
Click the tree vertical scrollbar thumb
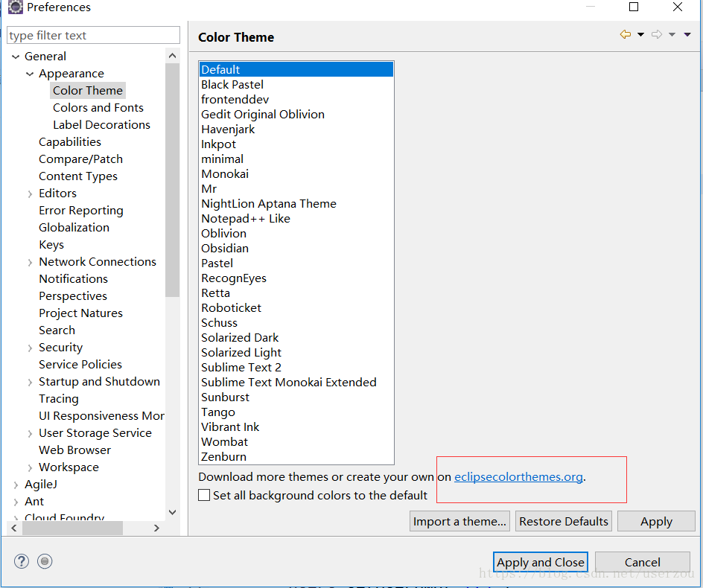tap(172, 180)
